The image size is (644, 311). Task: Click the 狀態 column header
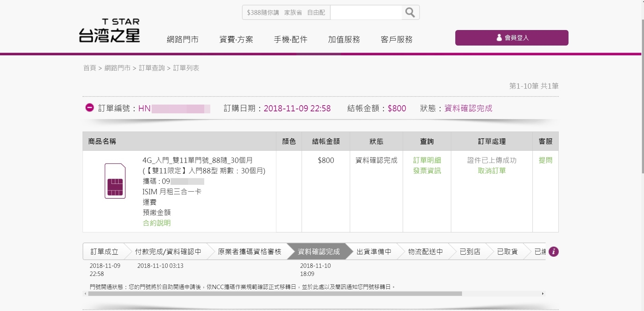[376, 141]
